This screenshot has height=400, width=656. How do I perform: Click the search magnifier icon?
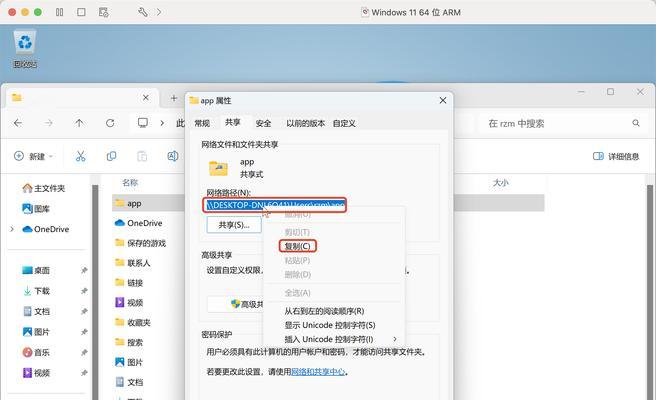(x=636, y=123)
